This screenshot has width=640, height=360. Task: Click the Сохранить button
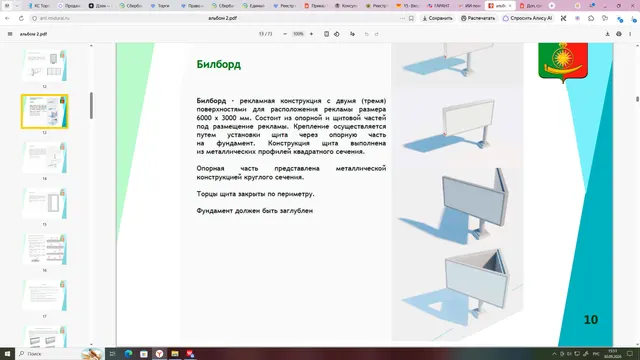[x=437, y=18]
